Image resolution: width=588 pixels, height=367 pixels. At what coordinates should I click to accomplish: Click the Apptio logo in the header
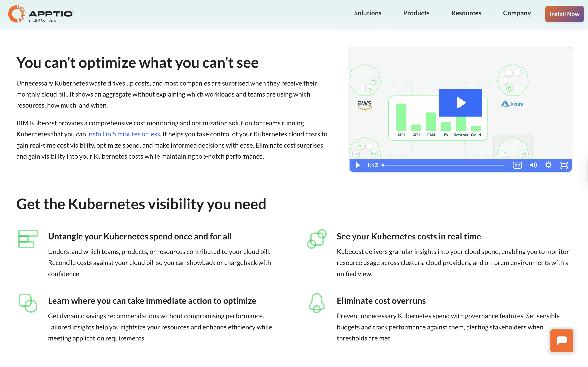click(x=41, y=14)
